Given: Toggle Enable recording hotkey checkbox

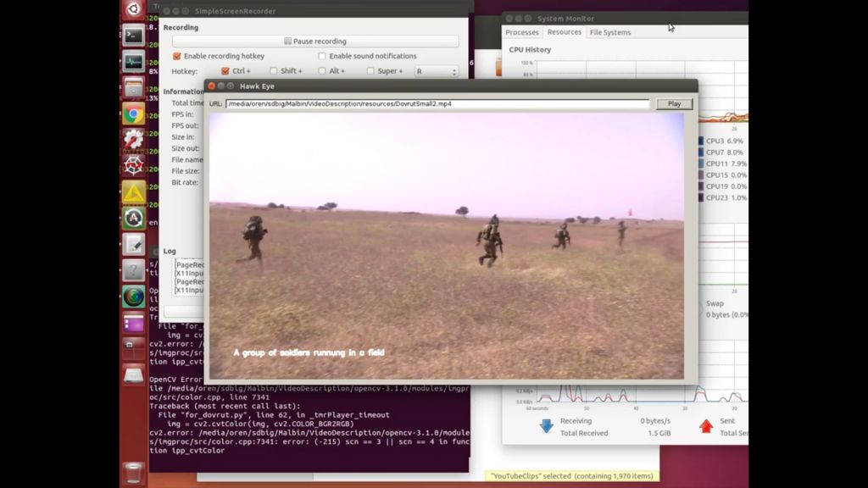Looking at the screenshot, I should [176, 56].
